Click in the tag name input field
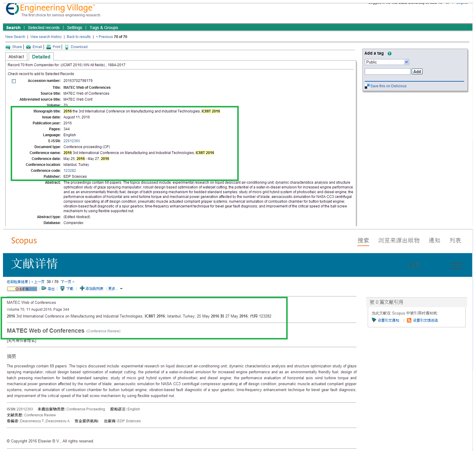Viewport: 476px width, 454px height. [388, 72]
